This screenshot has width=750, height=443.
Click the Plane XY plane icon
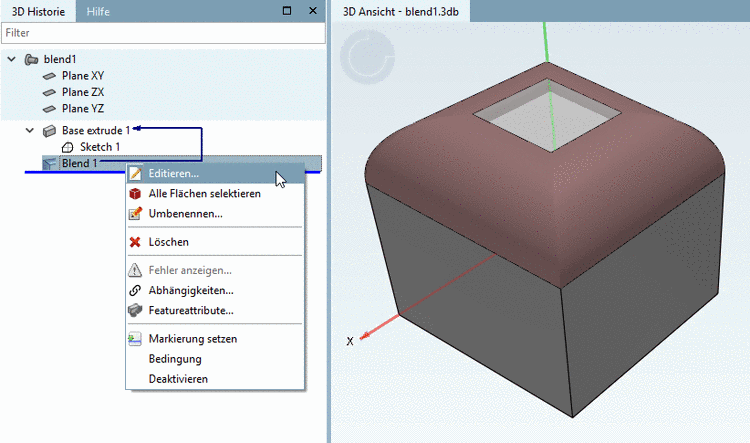pyautogui.click(x=49, y=76)
